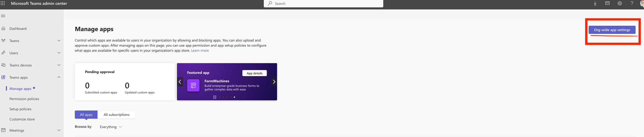Viewport: 644px width, 137px height.
Task: Click the FormMachines app title
Action: click(217, 81)
